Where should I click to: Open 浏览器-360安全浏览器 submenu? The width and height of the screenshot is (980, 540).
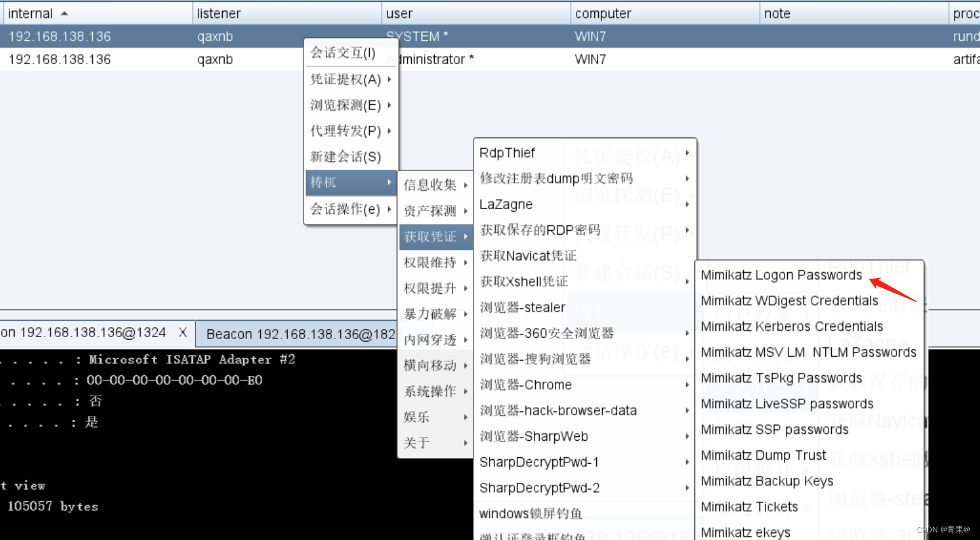[x=585, y=333]
